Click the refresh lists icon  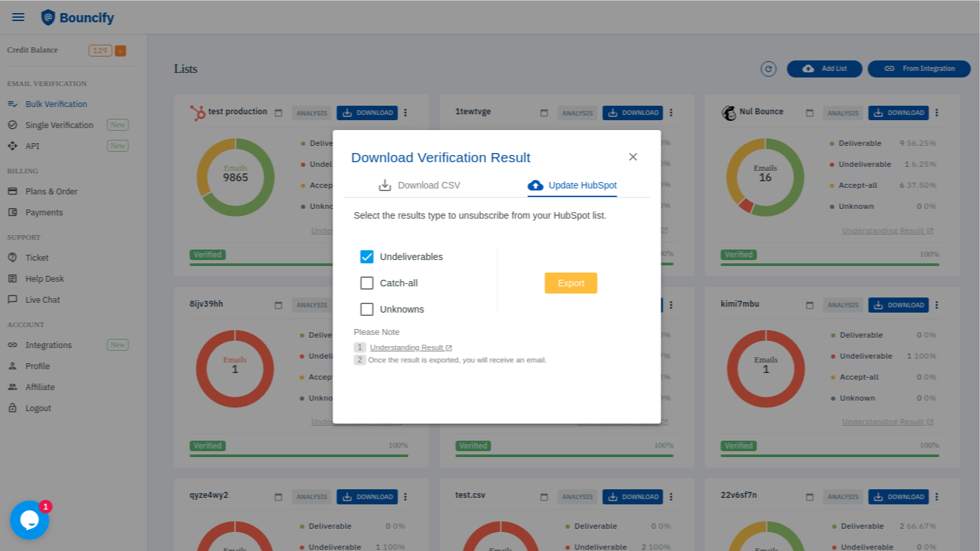tap(768, 69)
